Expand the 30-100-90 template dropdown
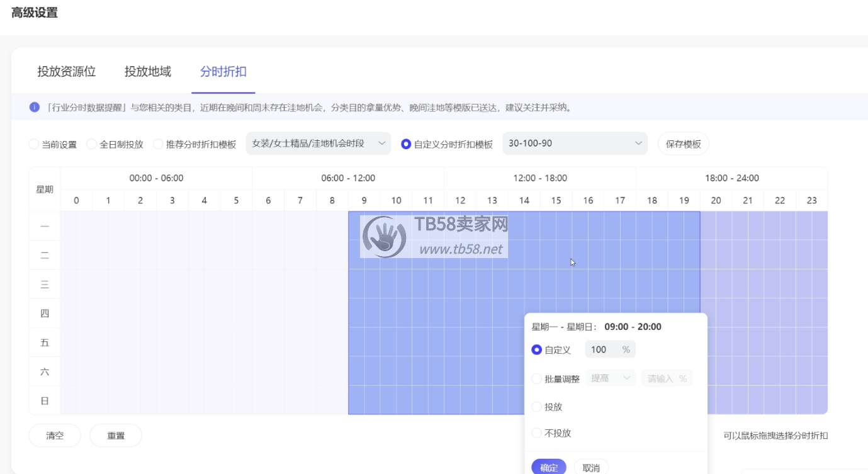868x474 pixels. tap(574, 144)
